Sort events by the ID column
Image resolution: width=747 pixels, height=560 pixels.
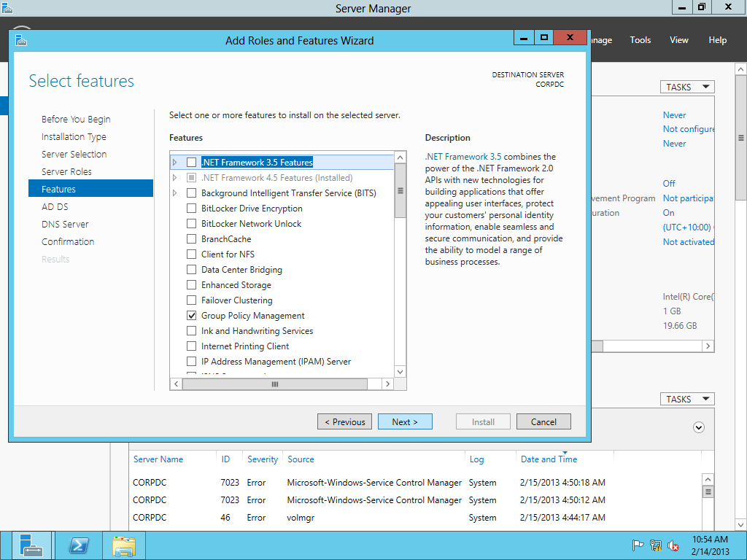[x=225, y=459]
